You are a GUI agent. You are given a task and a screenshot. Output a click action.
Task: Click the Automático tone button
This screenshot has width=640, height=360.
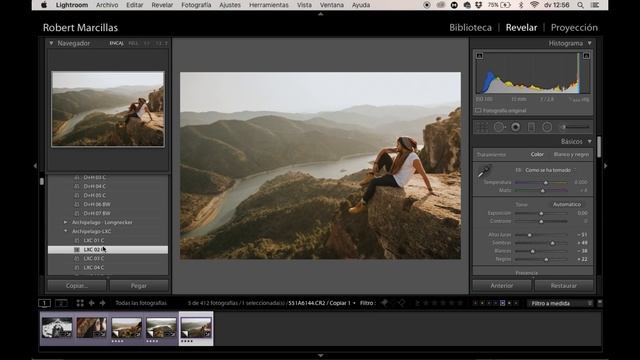[x=567, y=204]
